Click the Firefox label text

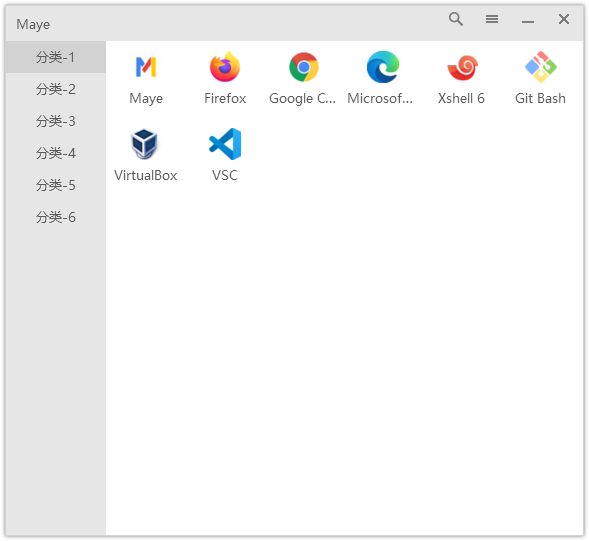pyautogui.click(x=225, y=98)
